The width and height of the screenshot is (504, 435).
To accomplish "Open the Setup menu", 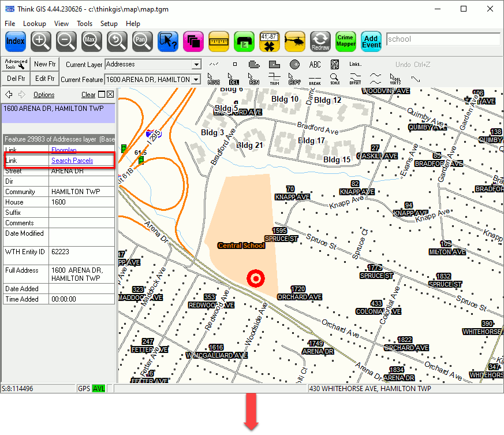I will coord(109,24).
